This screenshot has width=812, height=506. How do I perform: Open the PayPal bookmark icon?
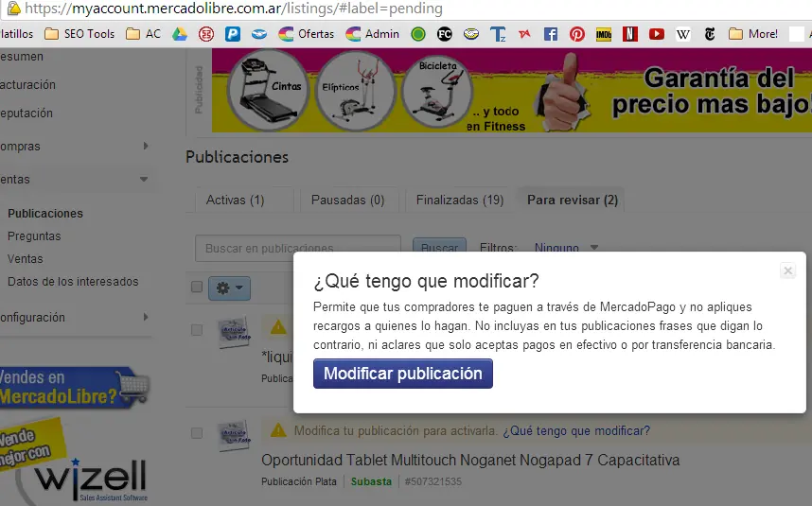point(233,34)
